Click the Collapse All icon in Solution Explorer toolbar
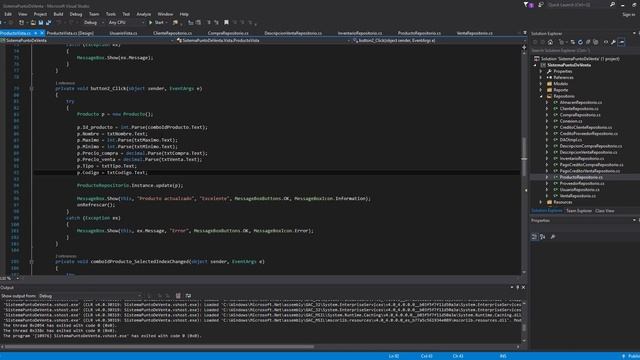Image resolution: width=640 pixels, height=360 pixels. (588, 42)
